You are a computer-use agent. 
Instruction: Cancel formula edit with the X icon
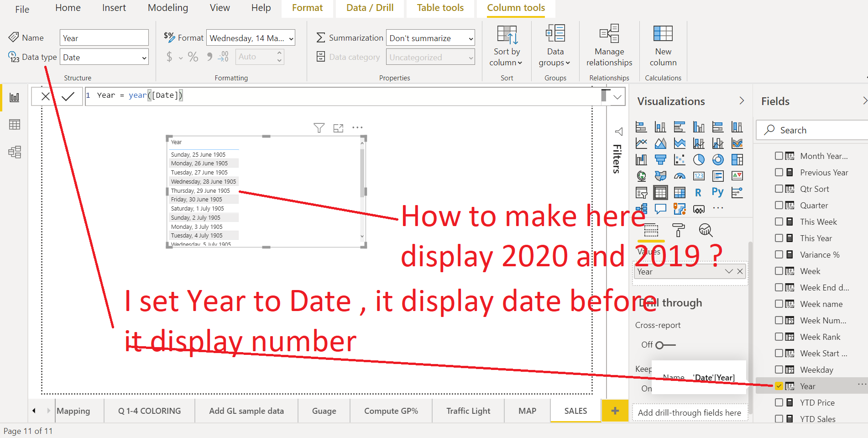46,96
